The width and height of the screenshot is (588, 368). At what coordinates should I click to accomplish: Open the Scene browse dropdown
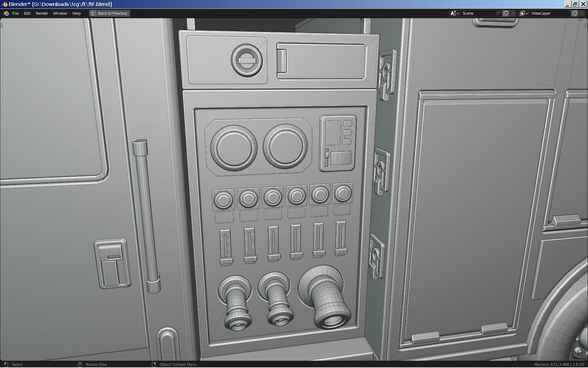point(455,13)
